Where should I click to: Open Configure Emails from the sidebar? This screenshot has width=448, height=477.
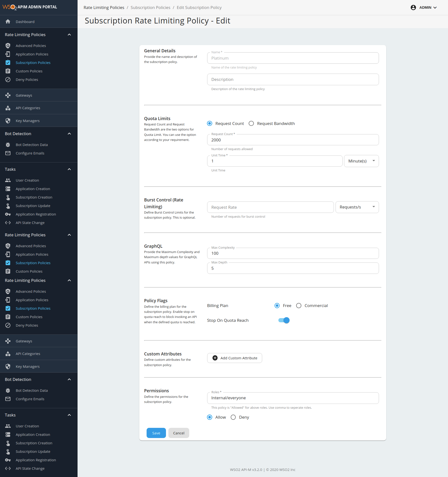click(30, 153)
